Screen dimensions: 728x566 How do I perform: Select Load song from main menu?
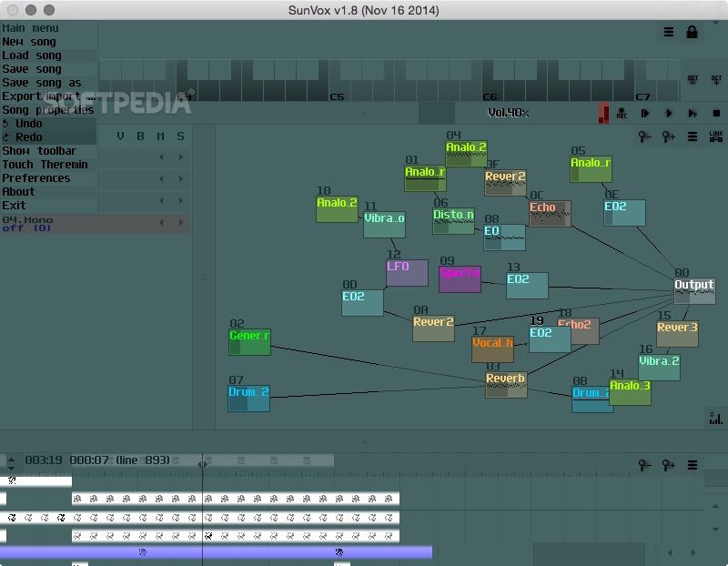click(48, 56)
